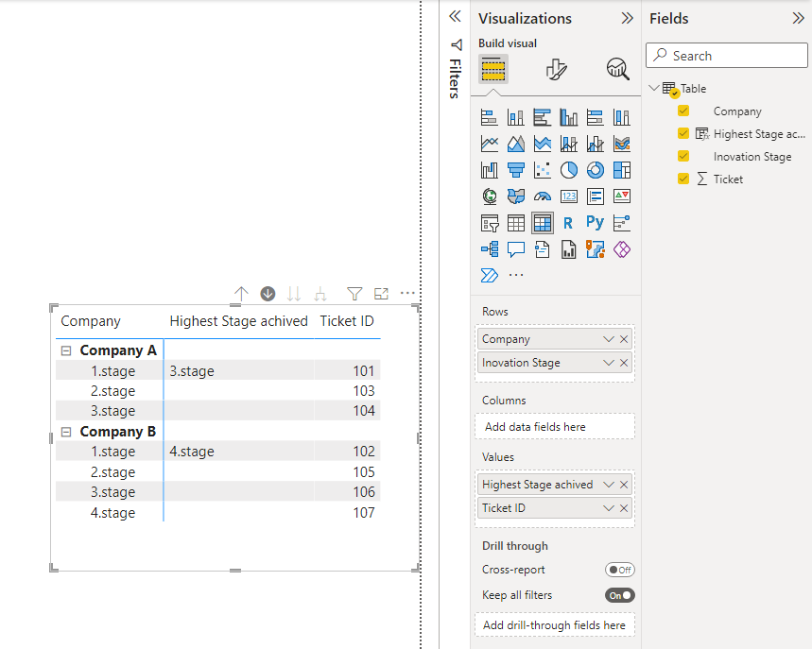Select the line chart visual
The height and width of the screenshot is (649, 812).
click(x=489, y=144)
